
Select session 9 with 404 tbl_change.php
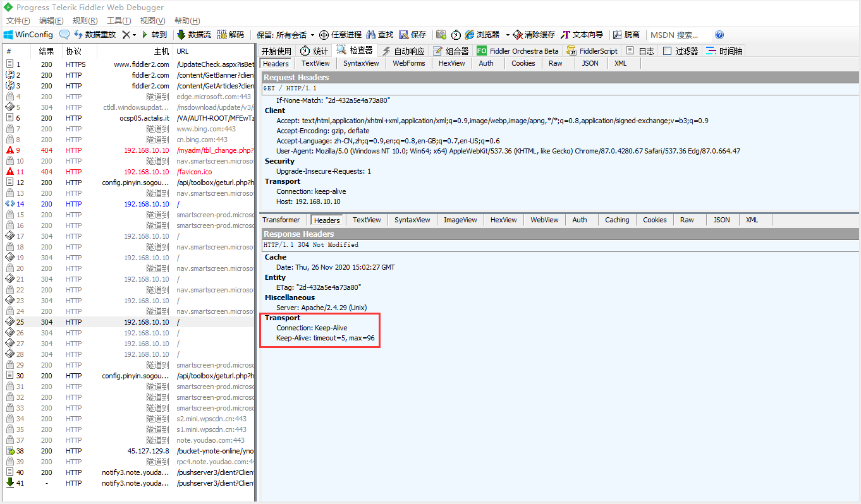coord(128,150)
